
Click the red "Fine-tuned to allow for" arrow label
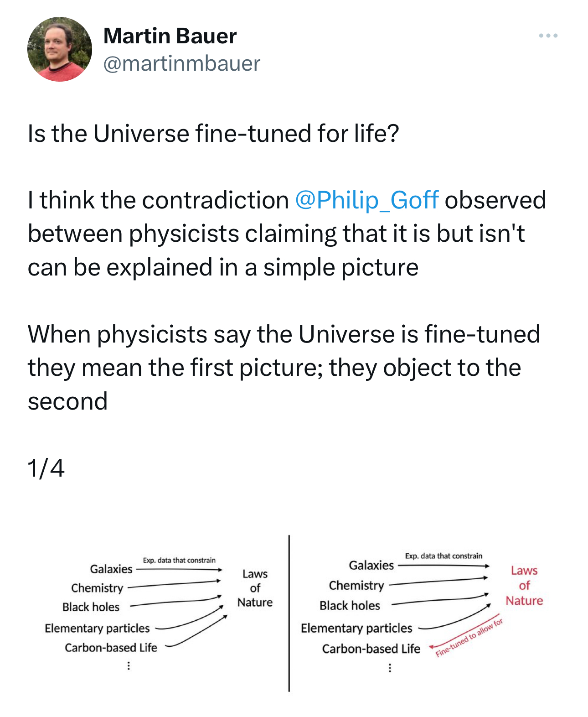(469, 637)
